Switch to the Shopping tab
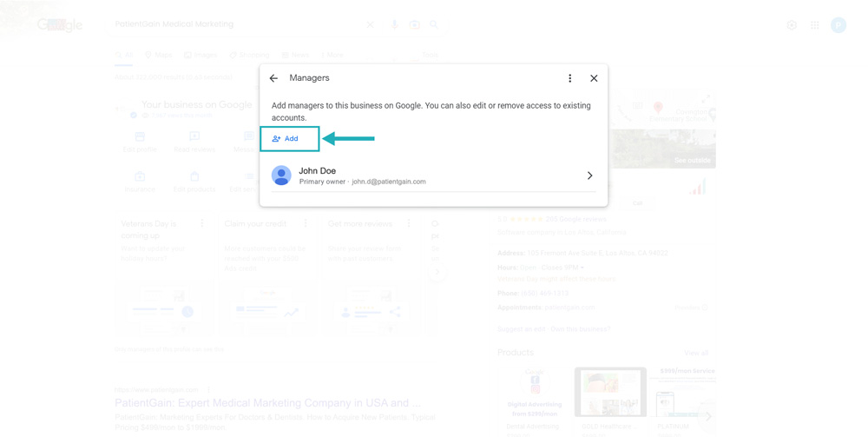This screenshot has width=868, height=437. (x=249, y=55)
